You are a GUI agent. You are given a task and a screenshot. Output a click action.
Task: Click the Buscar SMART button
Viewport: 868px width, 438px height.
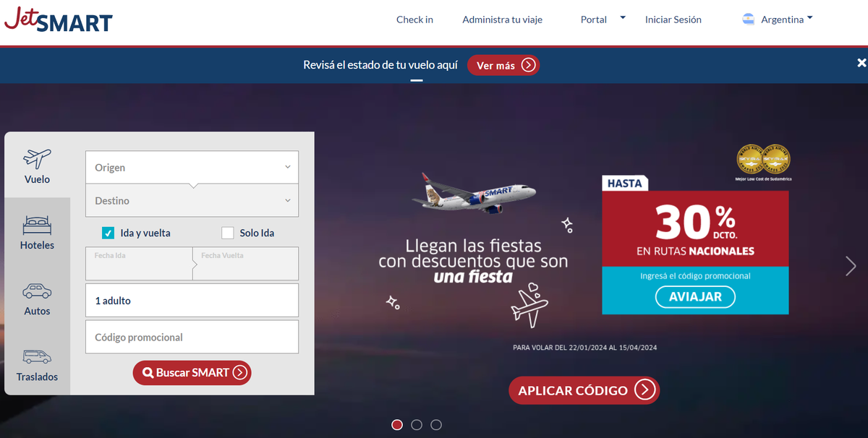click(x=192, y=373)
